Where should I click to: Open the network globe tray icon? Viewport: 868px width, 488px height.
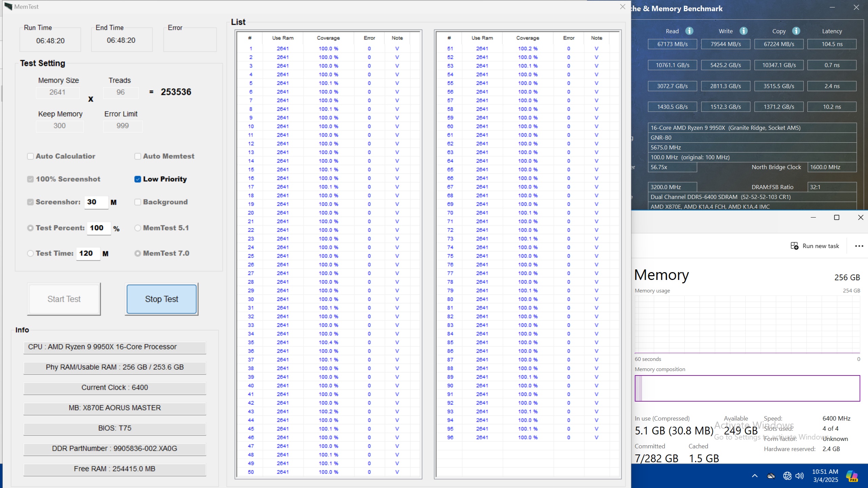(x=787, y=476)
